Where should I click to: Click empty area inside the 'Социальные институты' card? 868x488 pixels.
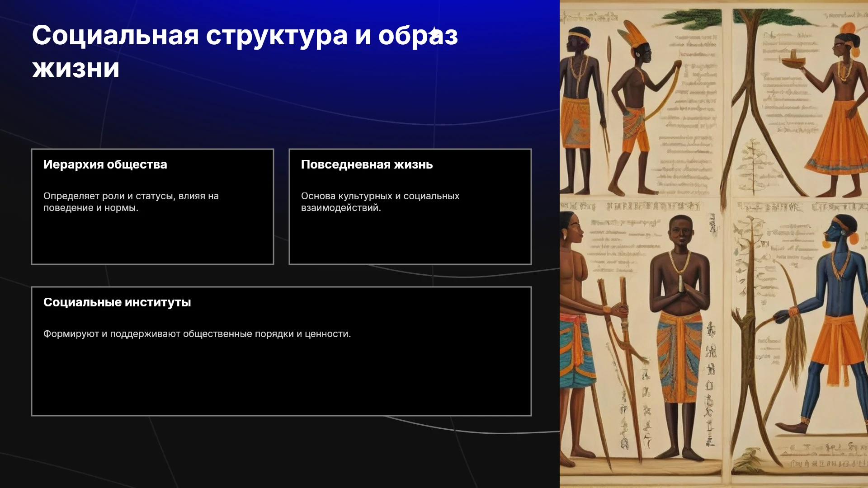coord(281,380)
